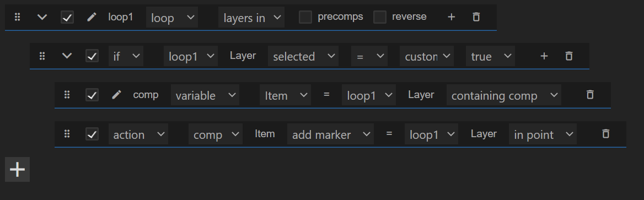The width and height of the screenshot is (644, 200).
Task: Enable the precomps checkbox
Action: pos(305,17)
